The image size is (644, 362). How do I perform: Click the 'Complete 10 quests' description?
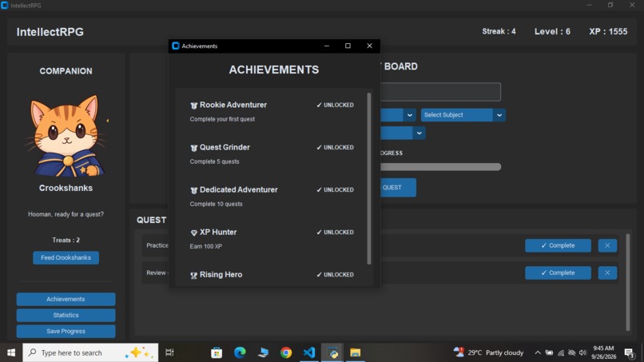tap(216, 204)
